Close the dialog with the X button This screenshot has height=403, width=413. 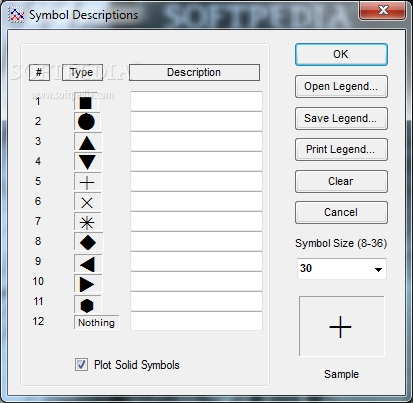tap(383, 10)
